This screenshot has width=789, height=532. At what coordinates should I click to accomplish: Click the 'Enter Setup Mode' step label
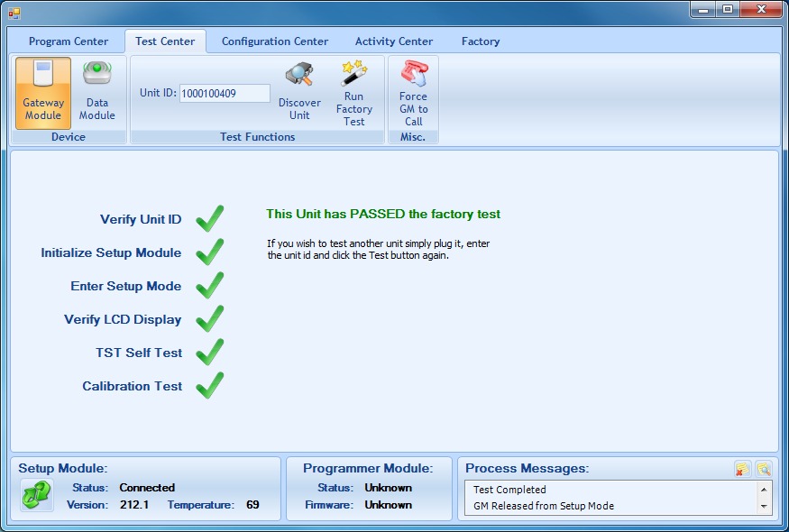click(x=126, y=286)
